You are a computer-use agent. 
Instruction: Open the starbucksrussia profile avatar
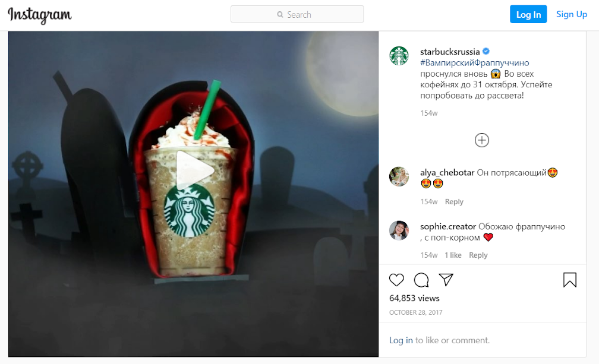pyautogui.click(x=399, y=56)
